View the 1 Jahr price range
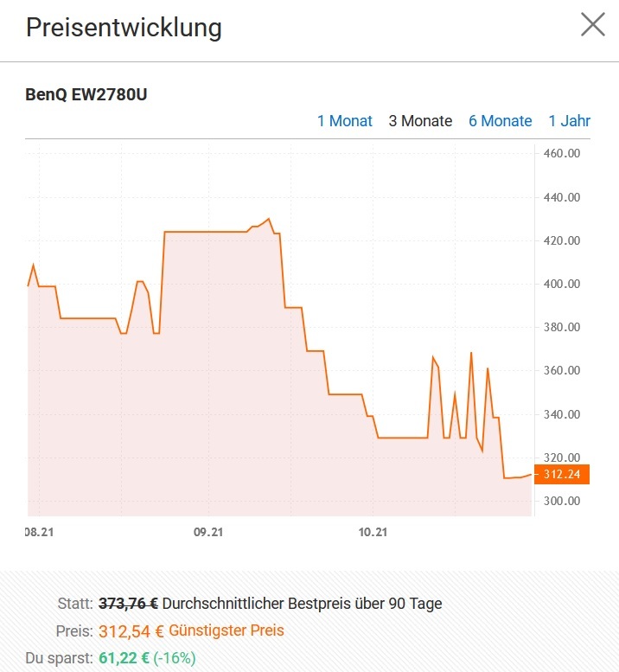This screenshot has height=672, width=619. [570, 121]
